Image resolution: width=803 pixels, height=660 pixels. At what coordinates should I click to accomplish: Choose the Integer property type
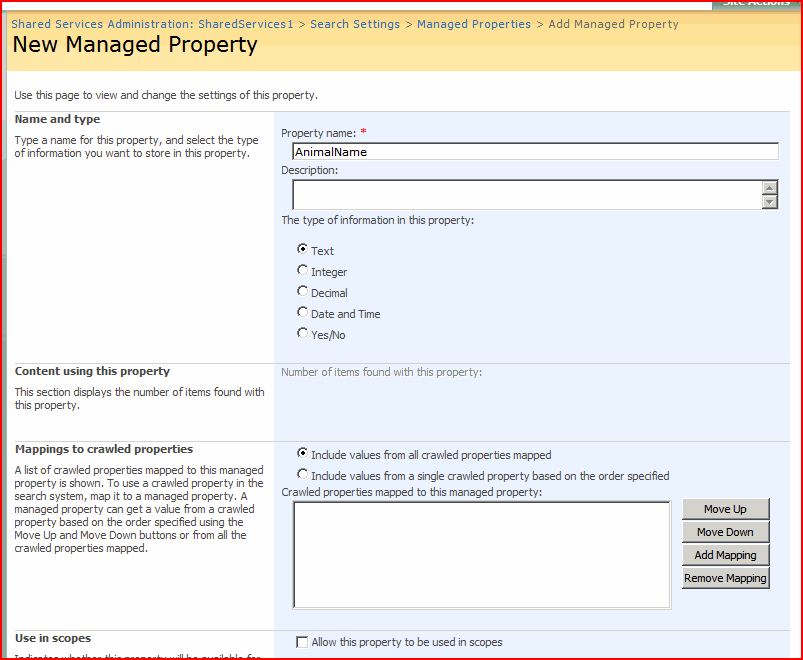point(303,271)
